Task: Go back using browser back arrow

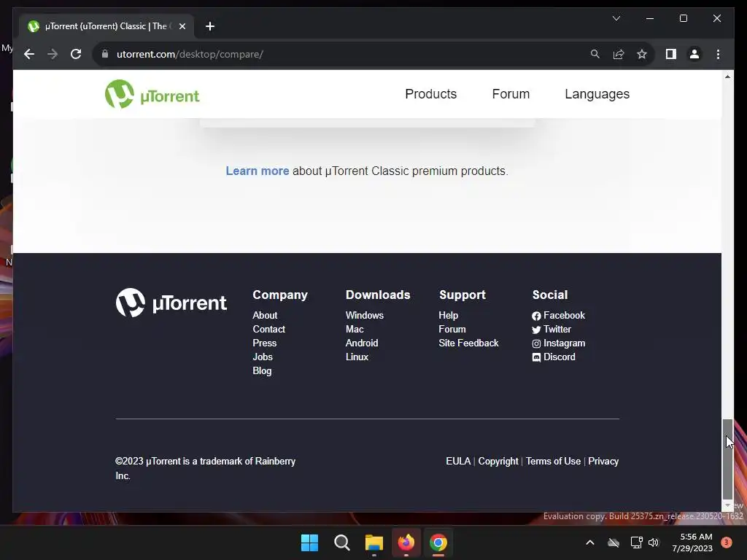Action: 29,54
